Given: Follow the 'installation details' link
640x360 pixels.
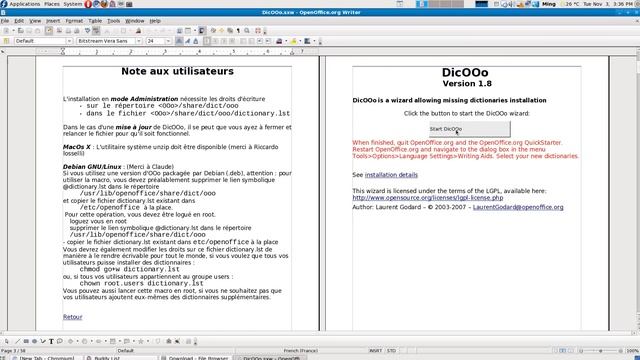Looking at the screenshot, I should click(x=391, y=175).
